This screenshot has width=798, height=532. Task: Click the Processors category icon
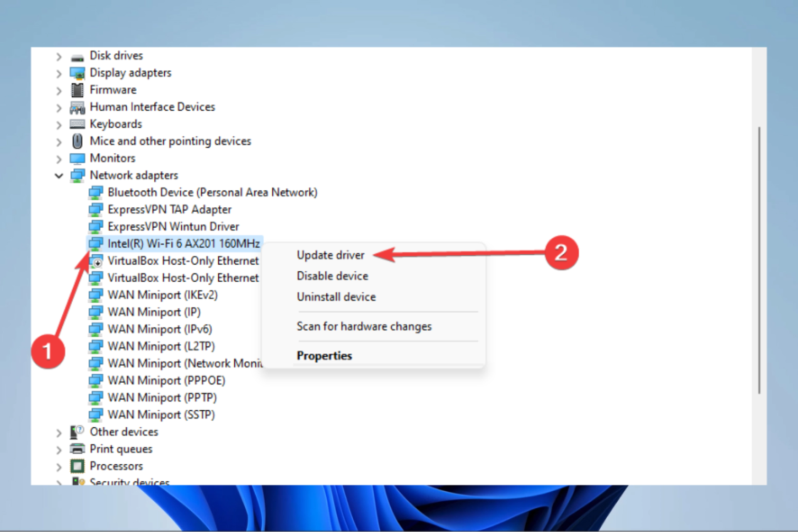pos(77,466)
